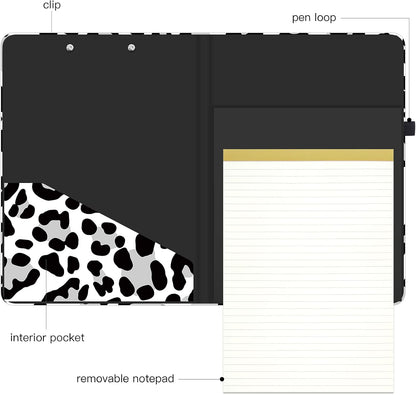Click the 'pen loop' label text
The width and height of the screenshot is (416, 395).
pyautogui.click(x=314, y=18)
